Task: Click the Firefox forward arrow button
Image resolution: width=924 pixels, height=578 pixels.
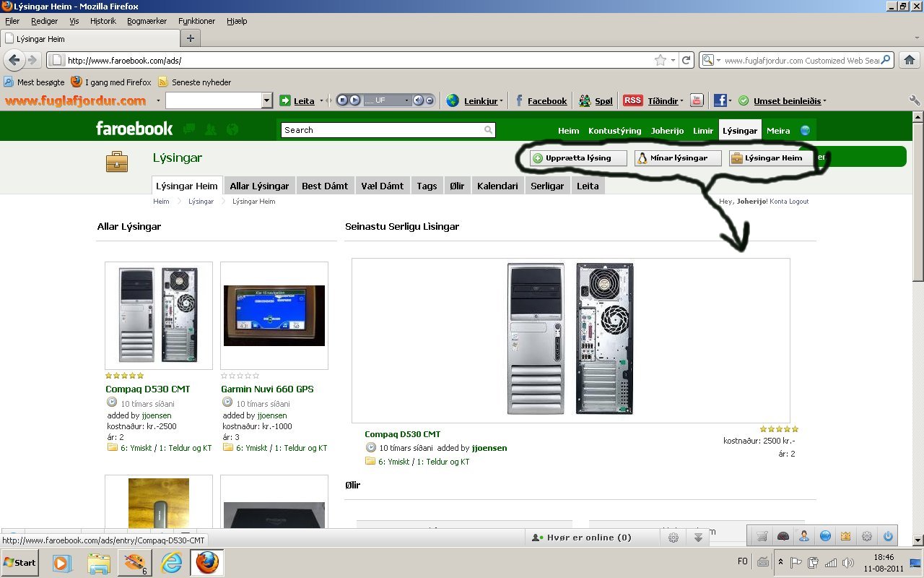Action: [x=32, y=60]
